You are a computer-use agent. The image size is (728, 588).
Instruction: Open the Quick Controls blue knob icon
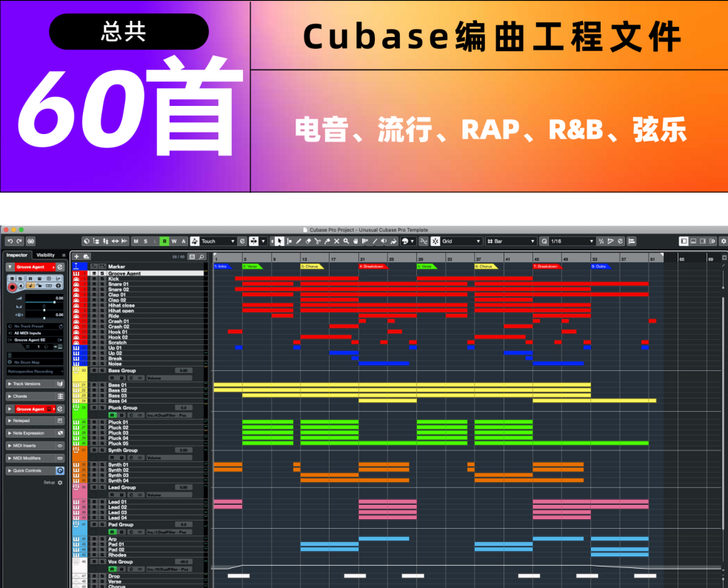click(60, 470)
